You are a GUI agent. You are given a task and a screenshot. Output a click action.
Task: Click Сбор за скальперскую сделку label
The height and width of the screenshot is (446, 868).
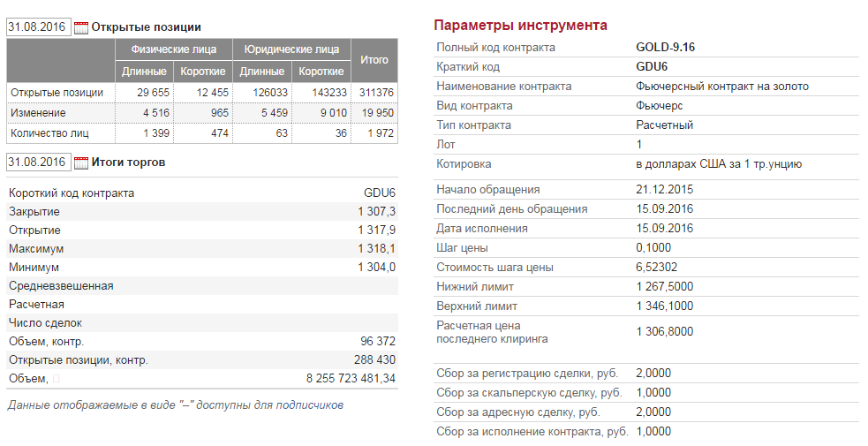click(529, 393)
